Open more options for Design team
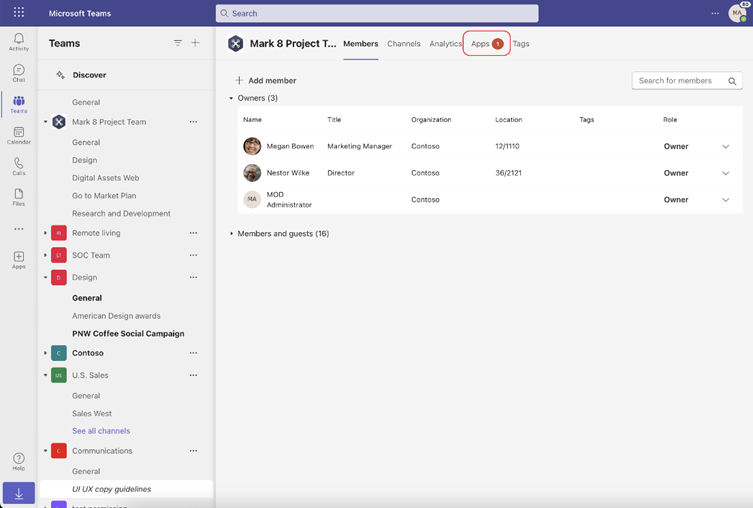 coord(193,278)
